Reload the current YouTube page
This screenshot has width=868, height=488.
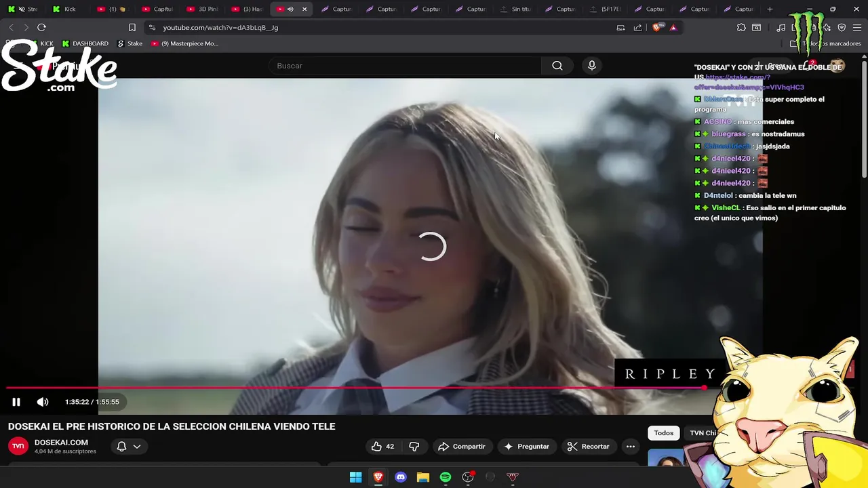point(41,27)
